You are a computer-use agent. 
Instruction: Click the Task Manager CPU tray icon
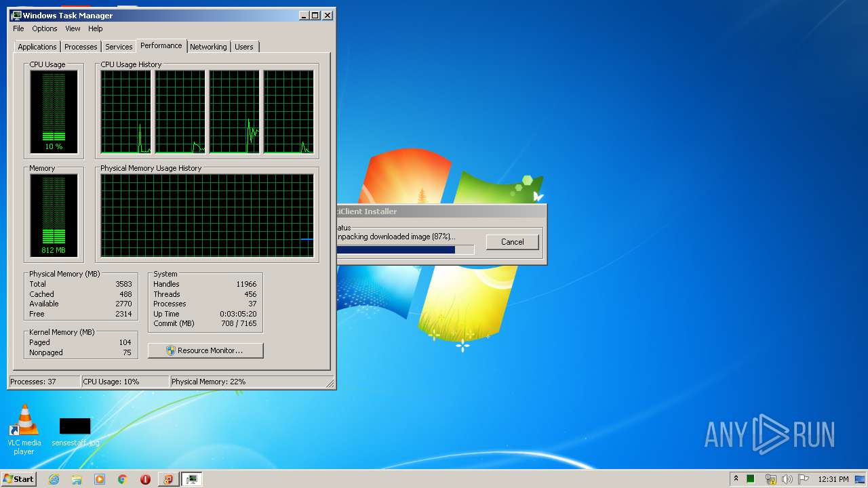pyautogui.click(x=751, y=479)
